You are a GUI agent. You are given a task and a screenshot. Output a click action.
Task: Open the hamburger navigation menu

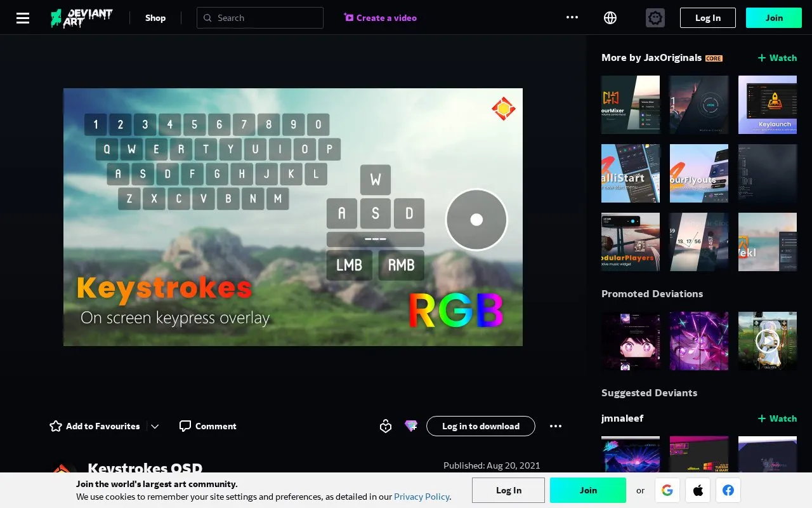[23, 18]
